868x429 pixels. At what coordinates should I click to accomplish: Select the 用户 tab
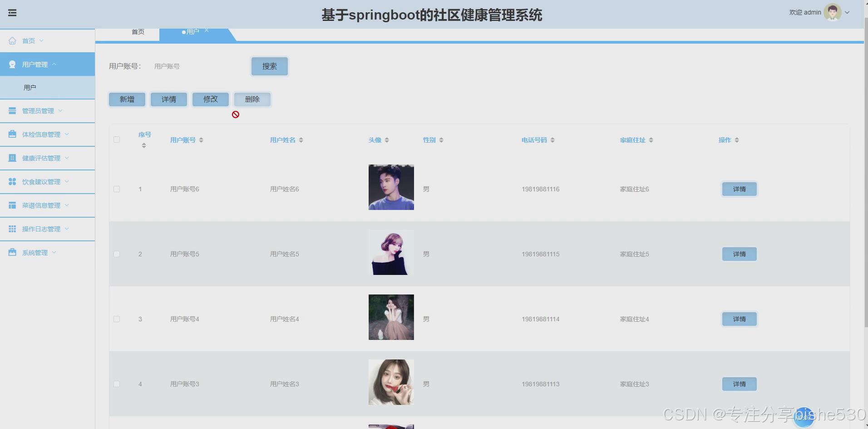tap(193, 32)
